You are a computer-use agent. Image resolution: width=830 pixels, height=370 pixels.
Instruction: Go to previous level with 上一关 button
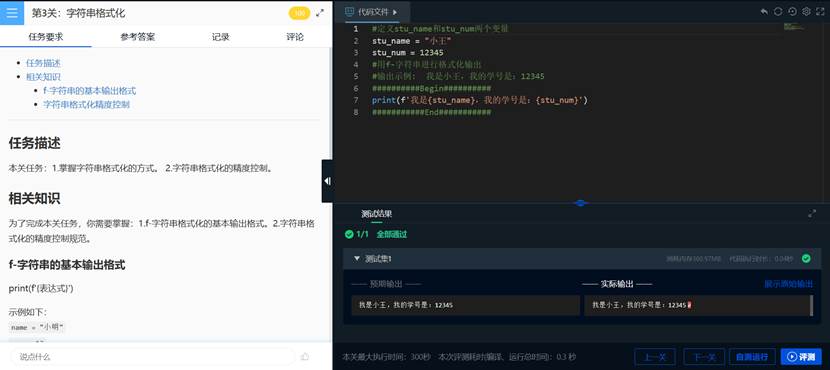655,357
